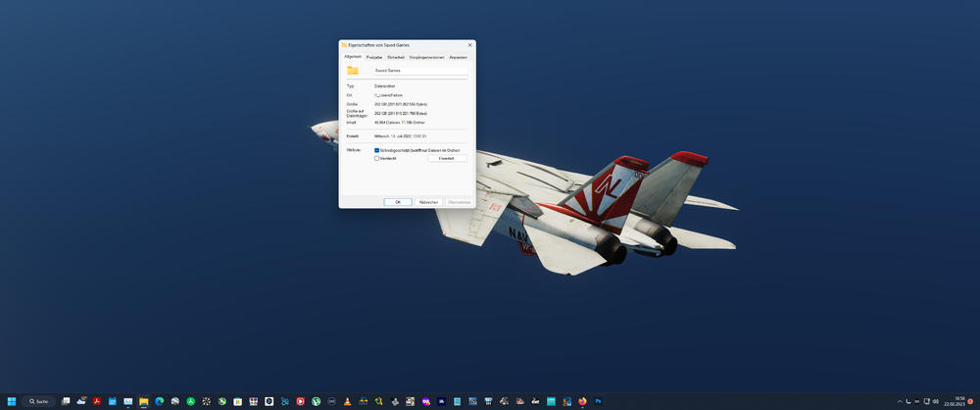Open VLC media player from taskbar
980x410 pixels.
tap(347, 401)
